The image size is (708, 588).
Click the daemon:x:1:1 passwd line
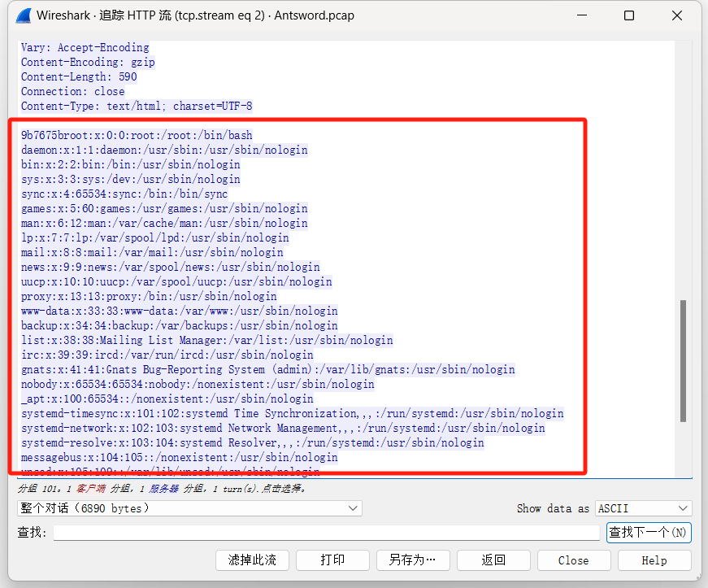pos(164,150)
